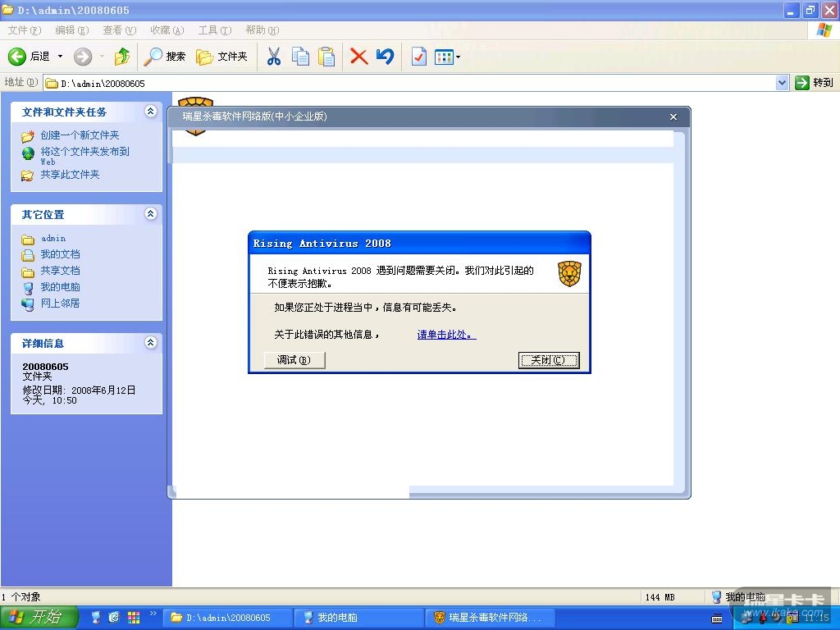
Task: Open the Views dropdown icon
Action: [x=447, y=57]
